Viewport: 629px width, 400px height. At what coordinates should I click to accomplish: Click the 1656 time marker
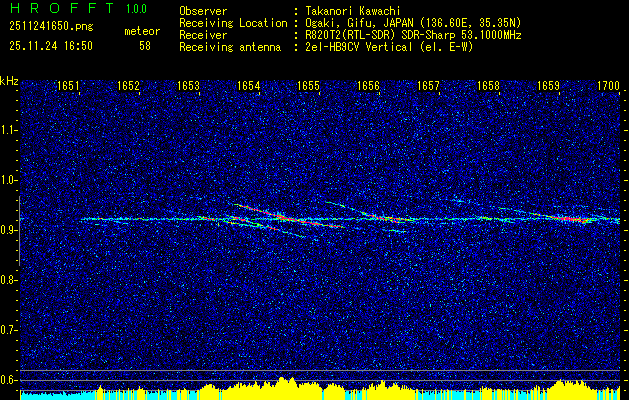coord(368,86)
